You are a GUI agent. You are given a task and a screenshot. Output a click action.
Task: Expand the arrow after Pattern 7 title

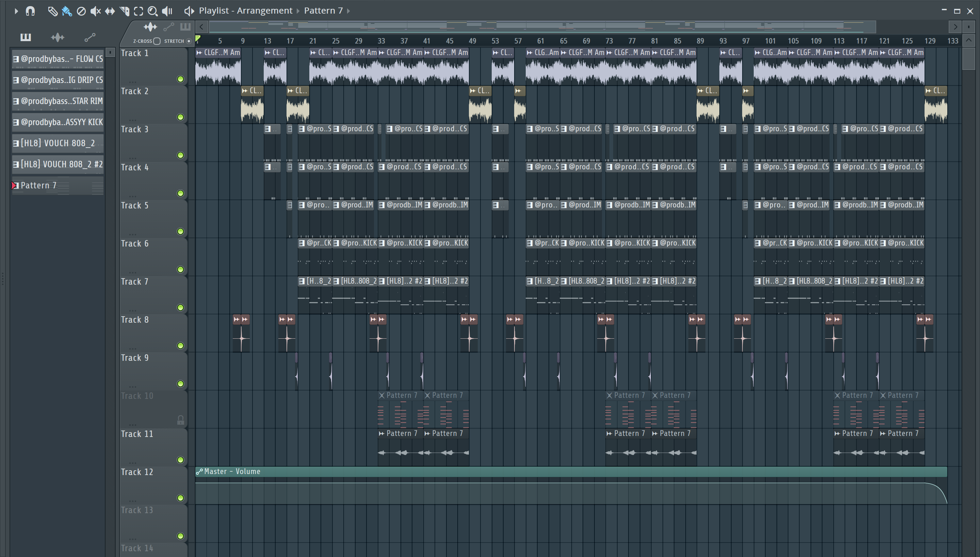348,11
